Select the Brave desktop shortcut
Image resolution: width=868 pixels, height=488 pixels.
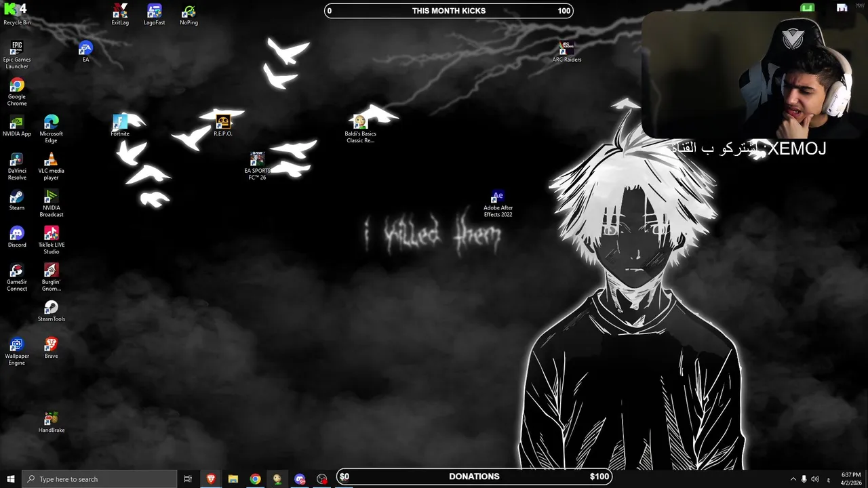point(51,348)
